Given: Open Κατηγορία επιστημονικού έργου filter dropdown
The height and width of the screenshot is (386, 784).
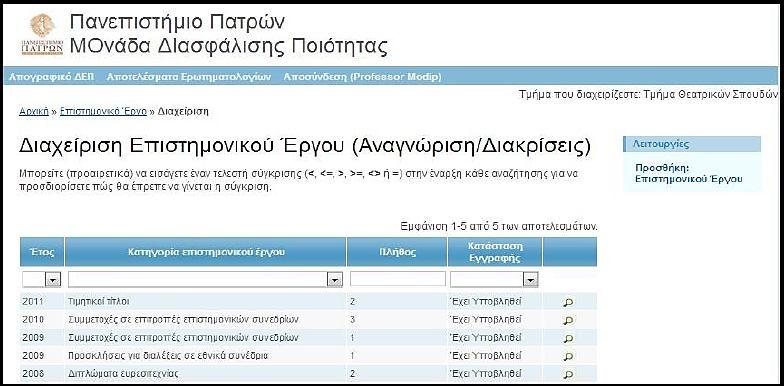Looking at the screenshot, I should pyautogui.click(x=206, y=280).
